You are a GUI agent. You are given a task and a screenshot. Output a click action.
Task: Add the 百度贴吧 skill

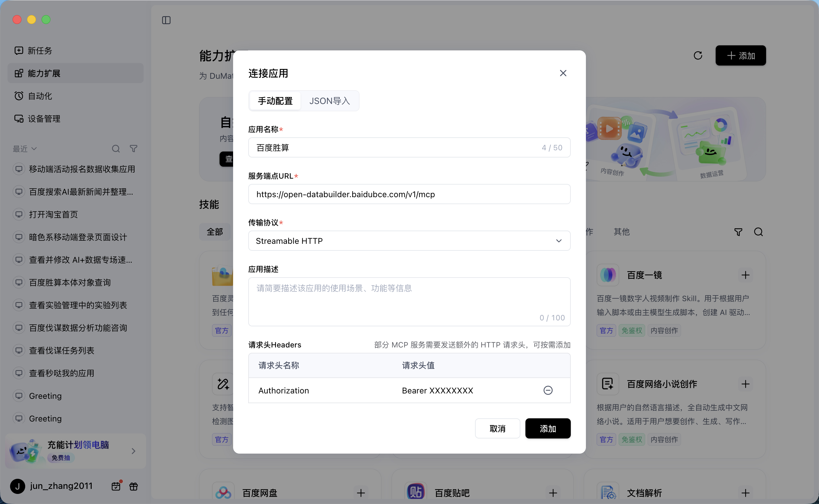553,493
